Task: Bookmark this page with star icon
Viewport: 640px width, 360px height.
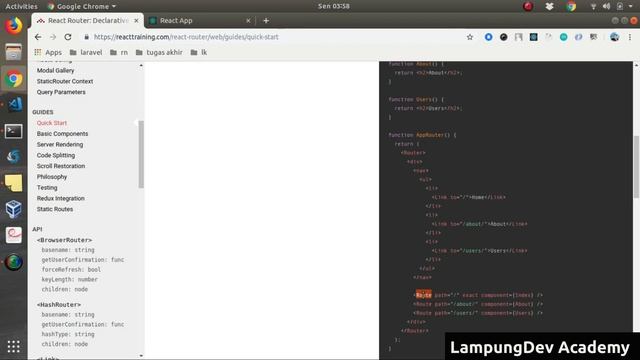Action: [470, 37]
